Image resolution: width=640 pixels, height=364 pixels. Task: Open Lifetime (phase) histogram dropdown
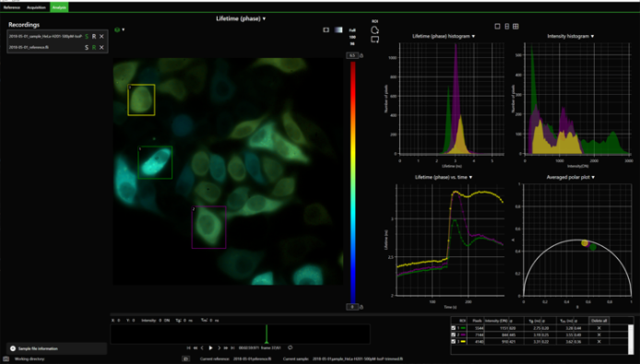[x=444, y=36]
